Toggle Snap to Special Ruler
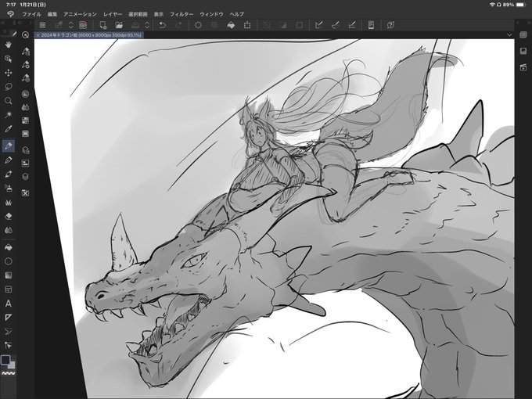 (335, 25)
